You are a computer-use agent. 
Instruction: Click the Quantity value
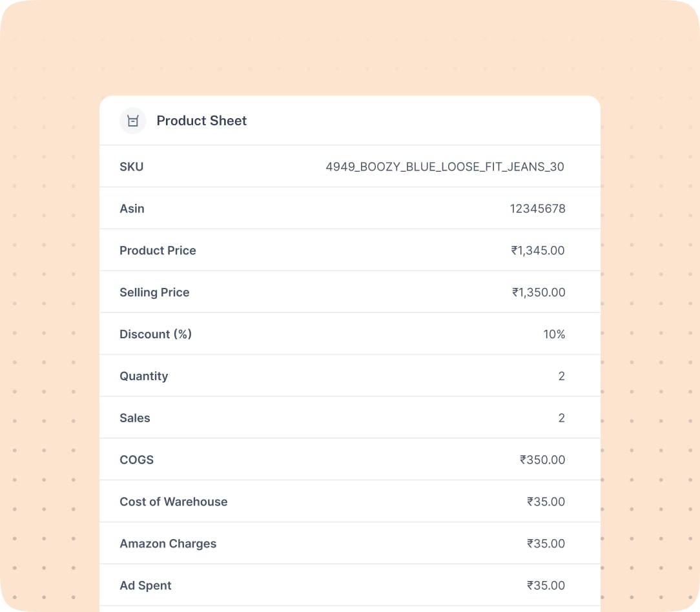561,376
